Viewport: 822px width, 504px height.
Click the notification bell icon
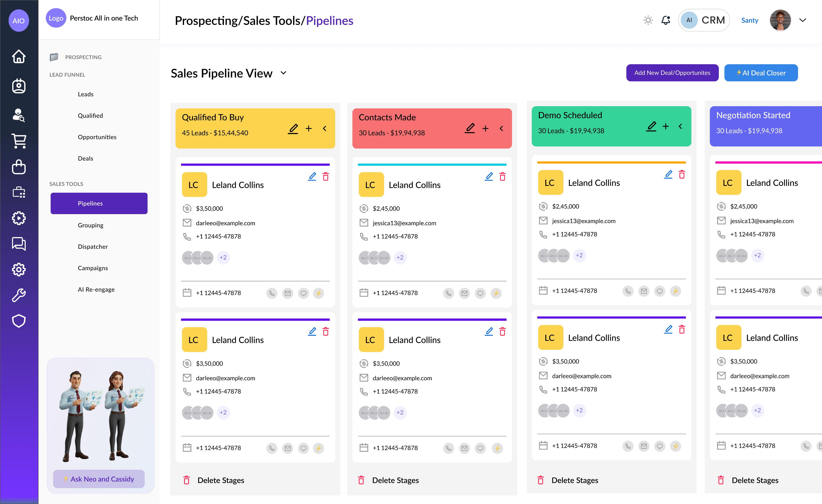(x=665, y=20)
